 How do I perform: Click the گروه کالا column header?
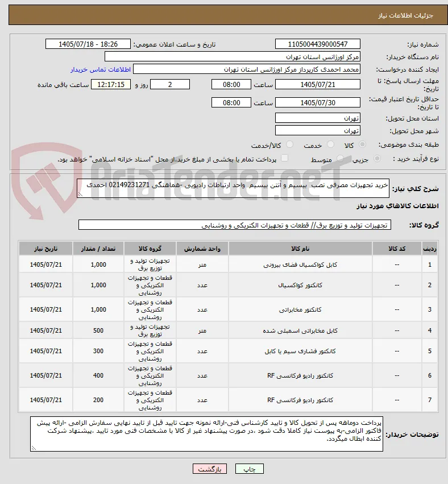coord(150,249)
